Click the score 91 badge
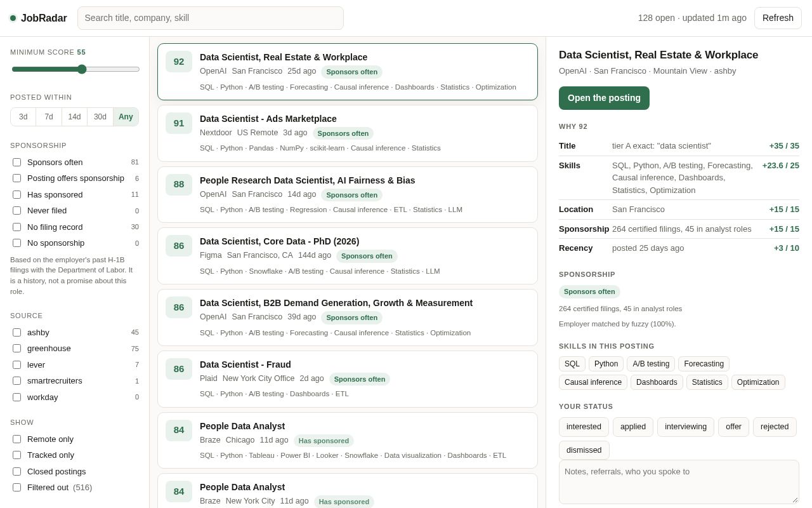 [179, 123]
